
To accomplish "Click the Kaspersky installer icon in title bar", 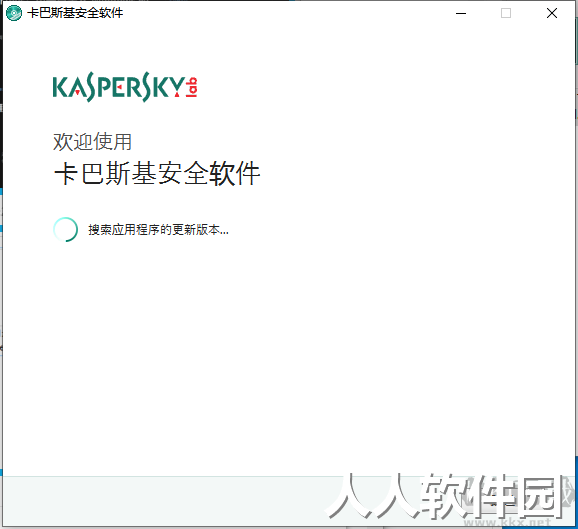I will pos(14,13).
